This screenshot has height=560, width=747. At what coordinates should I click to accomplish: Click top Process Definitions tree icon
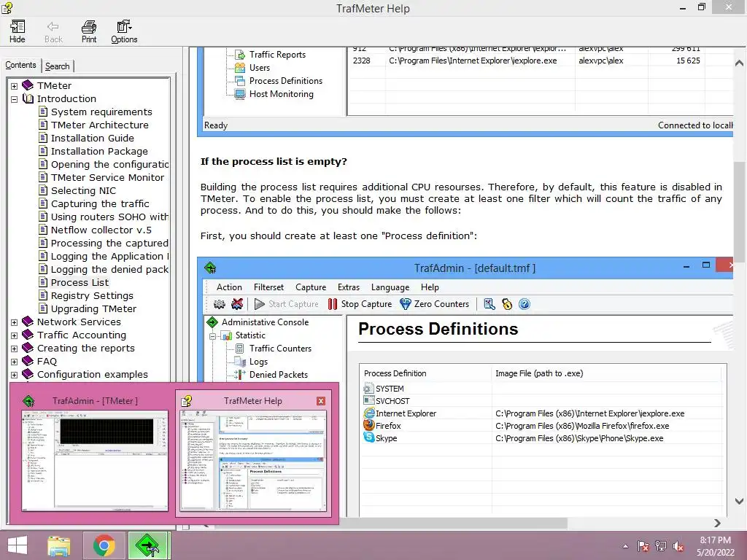(240, 81)
